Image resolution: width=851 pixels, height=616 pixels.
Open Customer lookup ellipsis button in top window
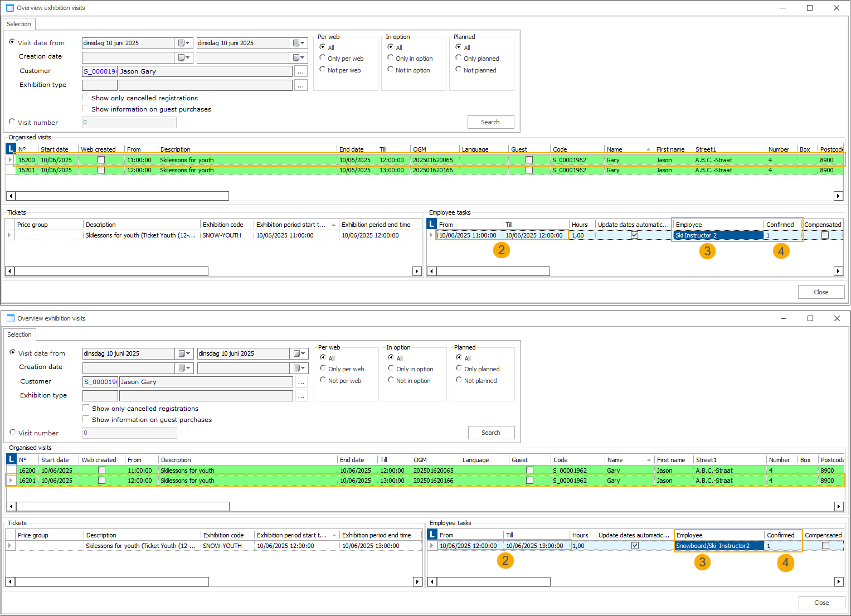pyautogui.click(x=300, y=71)
